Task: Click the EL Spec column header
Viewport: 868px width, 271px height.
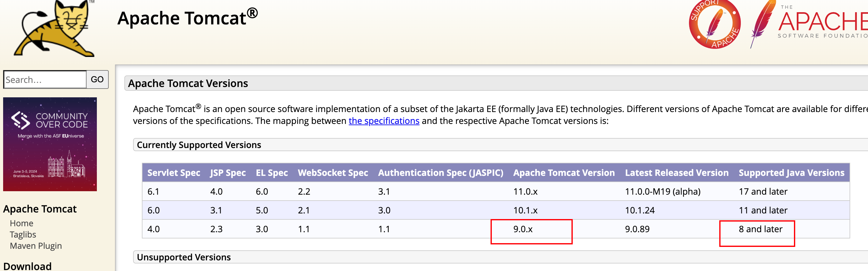Action: click(272, 173)
